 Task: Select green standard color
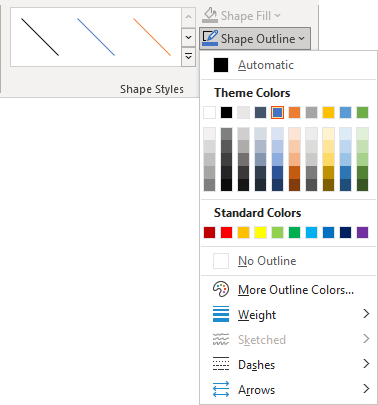pyautogui.click(x=294, y=232)
